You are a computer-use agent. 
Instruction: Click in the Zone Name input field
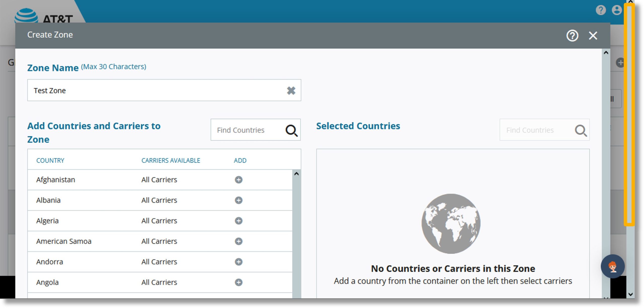pos(164,90)
